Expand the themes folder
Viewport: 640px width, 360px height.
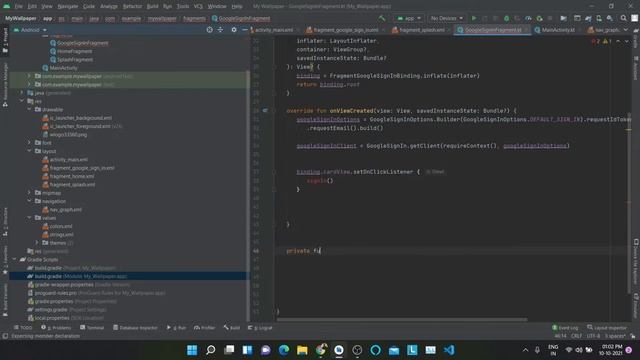37,242
